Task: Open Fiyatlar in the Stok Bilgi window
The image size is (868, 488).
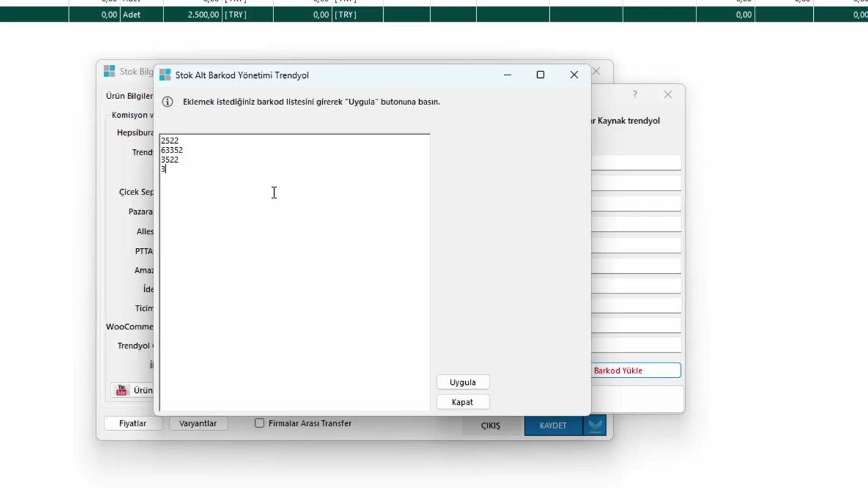Action: coord(133,423)
